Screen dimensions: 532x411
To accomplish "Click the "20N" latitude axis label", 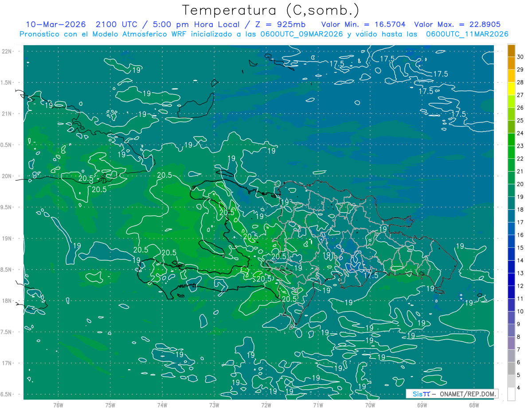I will click(7, 176).
